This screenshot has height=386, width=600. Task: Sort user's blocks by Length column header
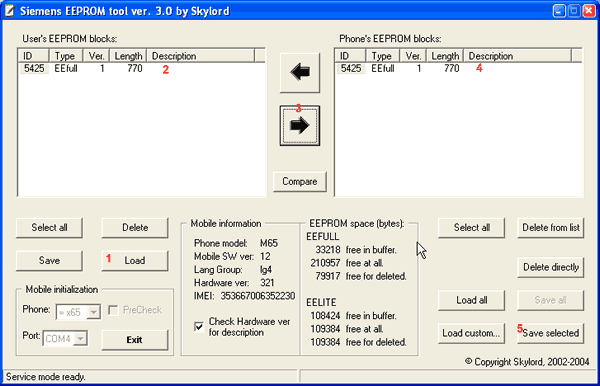pyautogui.click(x=128, y=56)
